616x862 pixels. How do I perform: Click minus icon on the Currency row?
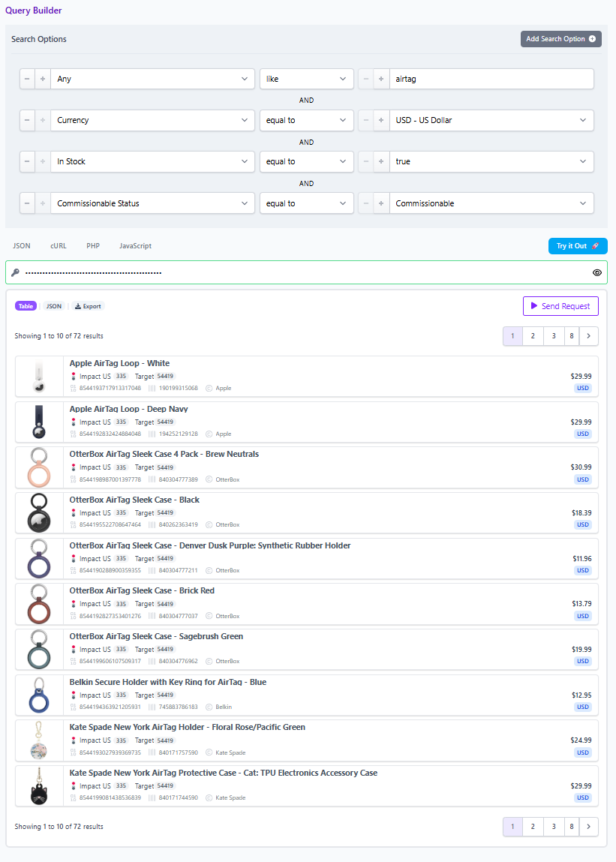coord(27,120)
